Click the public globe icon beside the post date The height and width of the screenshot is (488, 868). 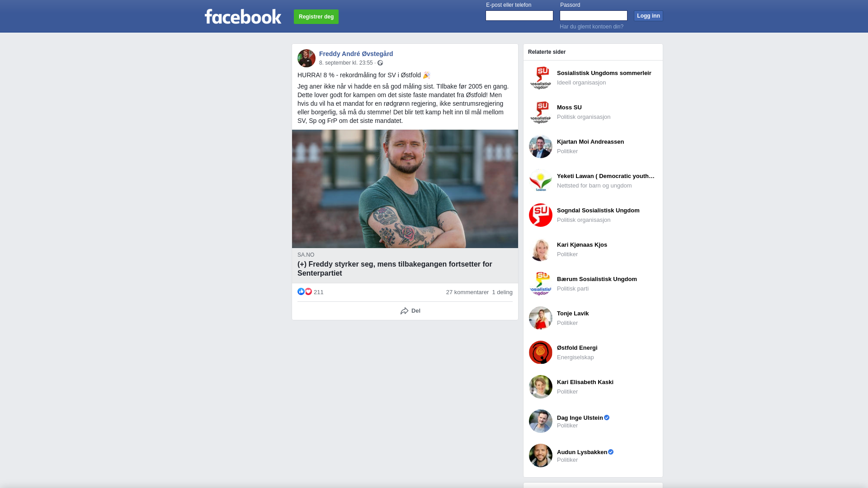pos(380,63)
